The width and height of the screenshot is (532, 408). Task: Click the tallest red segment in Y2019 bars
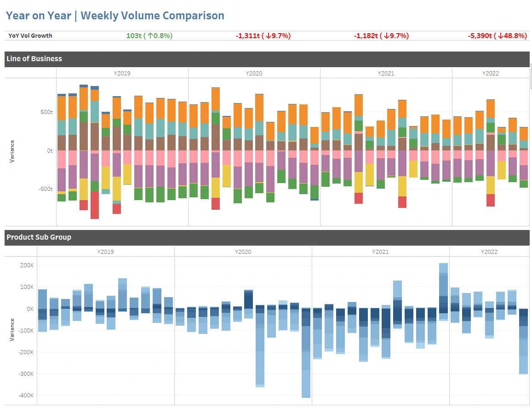[x=95, y=205]
